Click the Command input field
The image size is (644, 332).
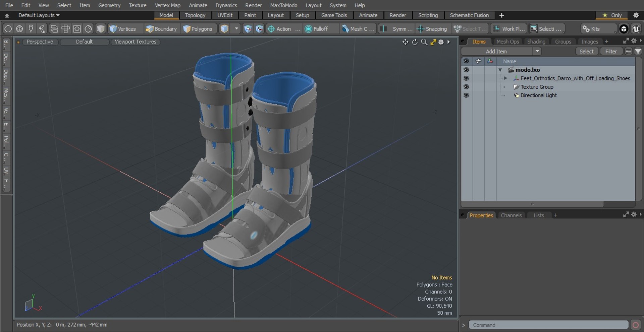tap(548, 325)
